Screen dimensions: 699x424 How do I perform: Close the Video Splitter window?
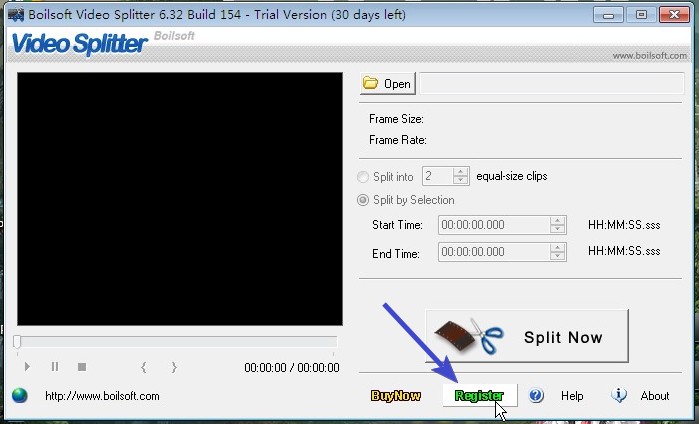(x=674, y=15)
